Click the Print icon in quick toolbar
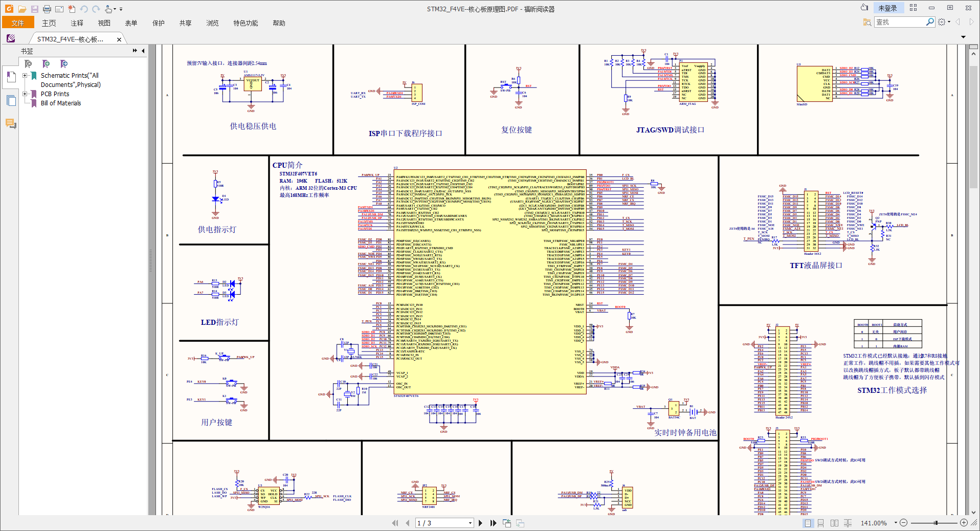 point(47,9)
